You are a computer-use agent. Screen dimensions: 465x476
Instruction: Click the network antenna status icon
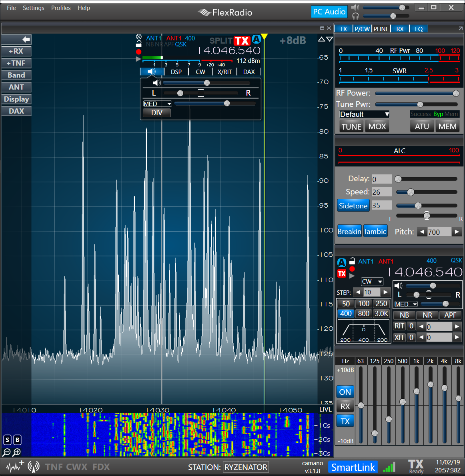(x=34, y=467)
